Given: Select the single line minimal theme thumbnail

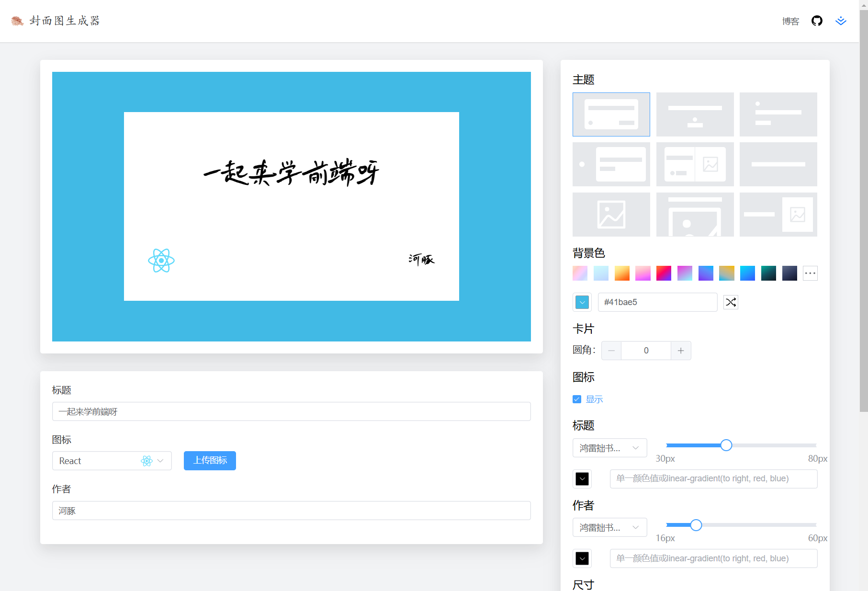Looking at the screenshot, I should click(778, 164).
